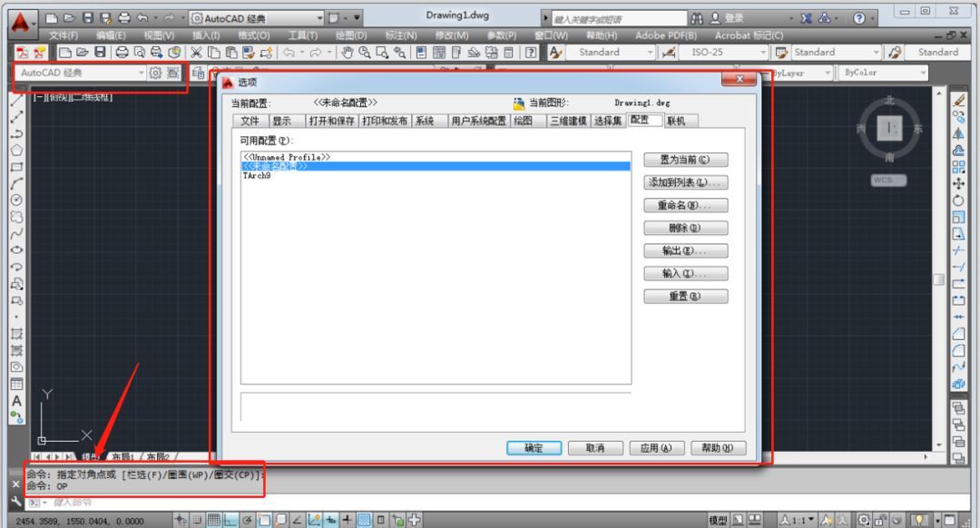Select the Polygon draw tool
This screenshot has height=528, width=980.
17,150
